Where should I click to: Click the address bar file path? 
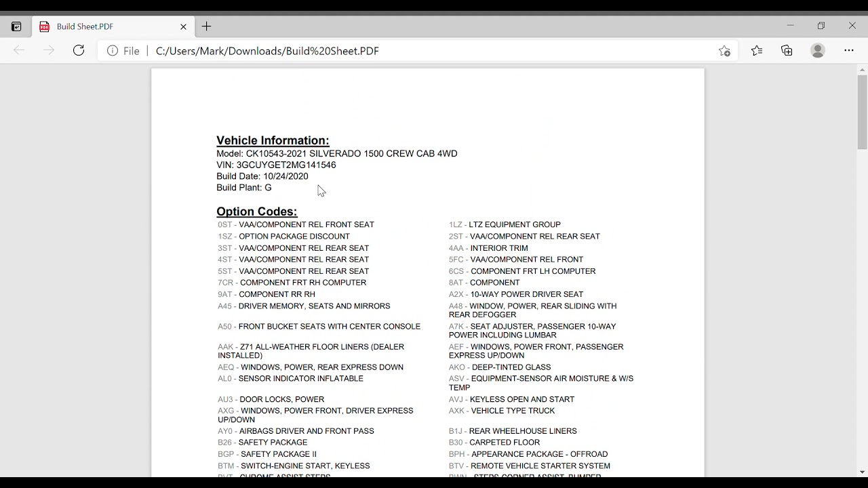pyautogui.click(x=267, y=51)
